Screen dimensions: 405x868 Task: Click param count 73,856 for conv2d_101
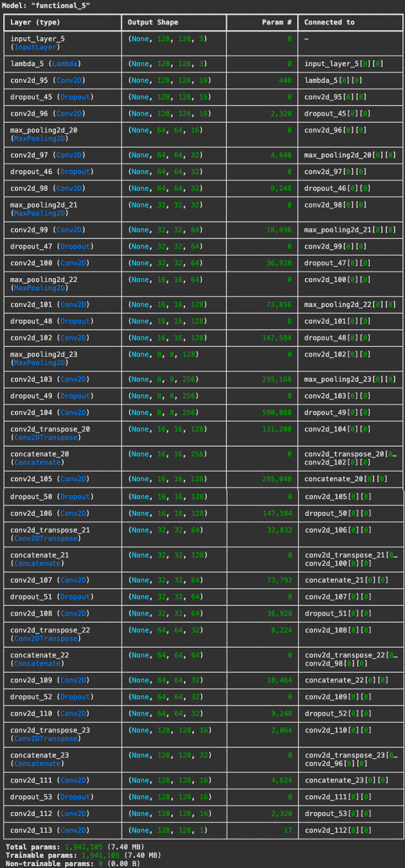[280, 305]
